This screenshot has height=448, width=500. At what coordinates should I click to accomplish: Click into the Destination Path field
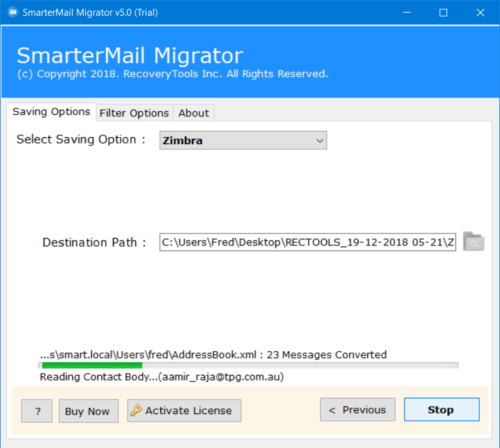pyautogui.click(x=308, y=242)
